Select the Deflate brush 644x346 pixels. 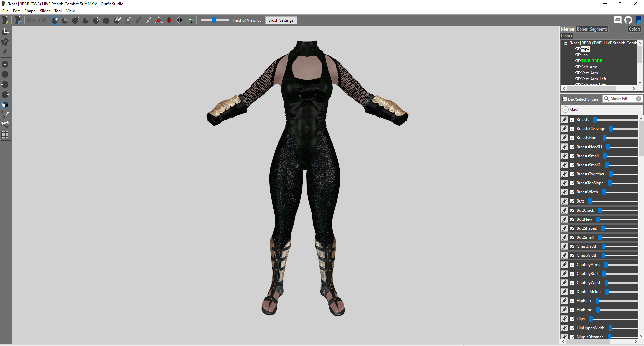coord(86,20)
